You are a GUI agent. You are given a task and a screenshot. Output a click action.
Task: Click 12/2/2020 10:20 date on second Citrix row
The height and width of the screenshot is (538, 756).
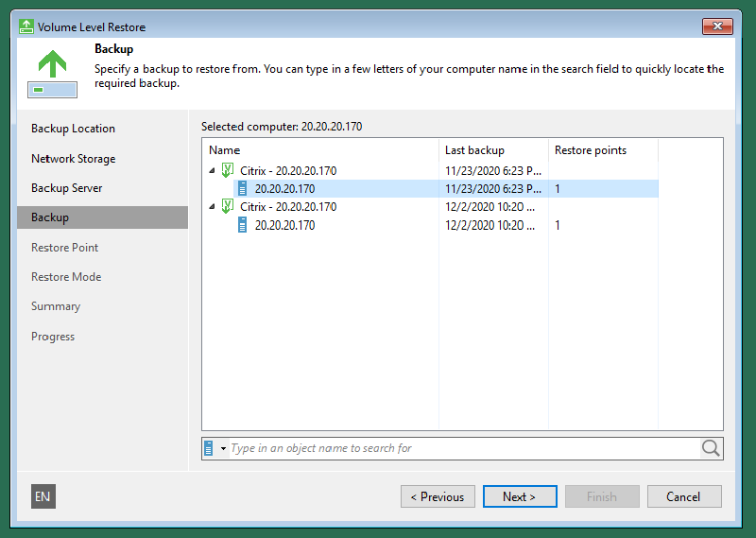click(490, 207)
